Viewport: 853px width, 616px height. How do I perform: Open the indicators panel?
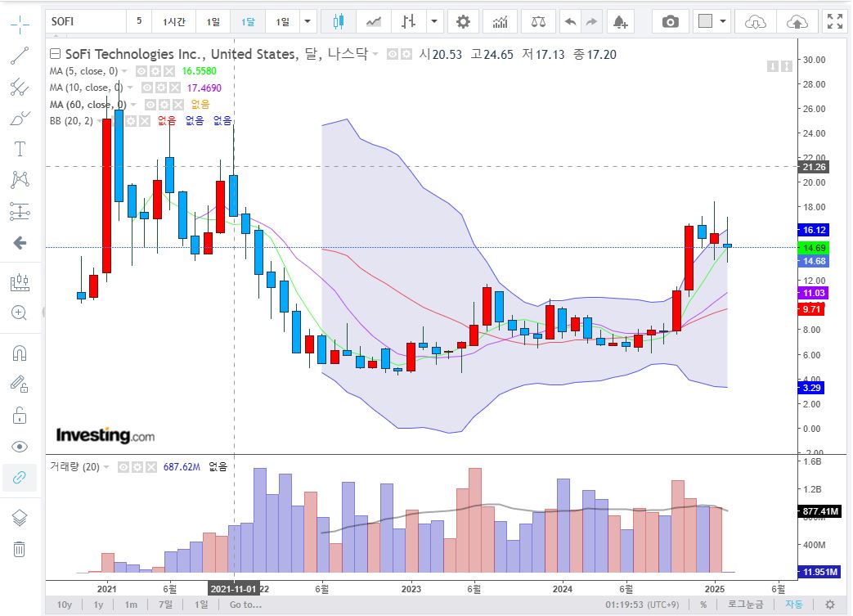click(x=500, y=21)
